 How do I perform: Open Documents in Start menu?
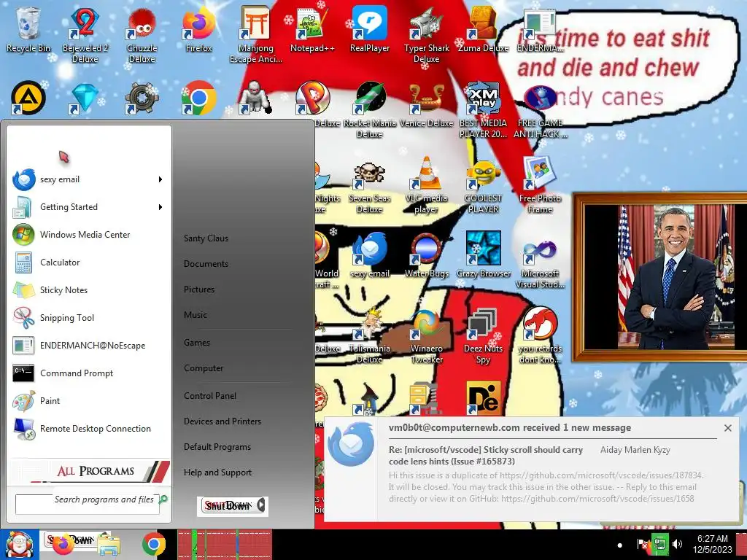pos(206,264)
